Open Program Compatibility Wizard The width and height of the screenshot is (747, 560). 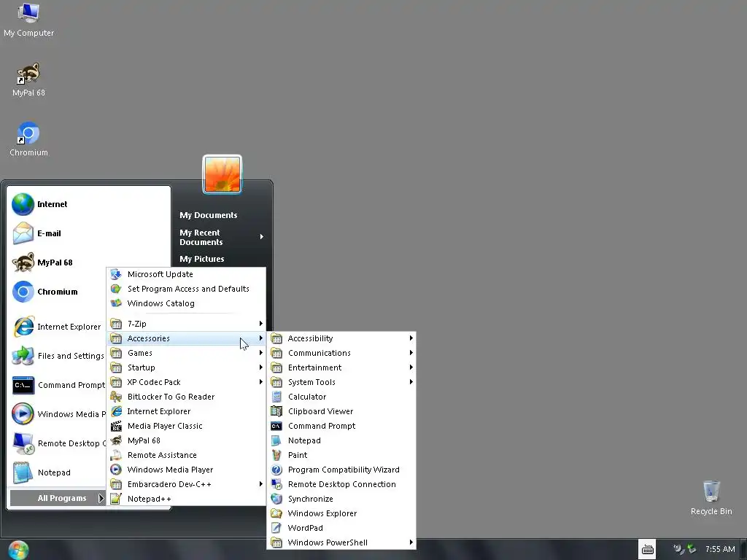(341, 470)
